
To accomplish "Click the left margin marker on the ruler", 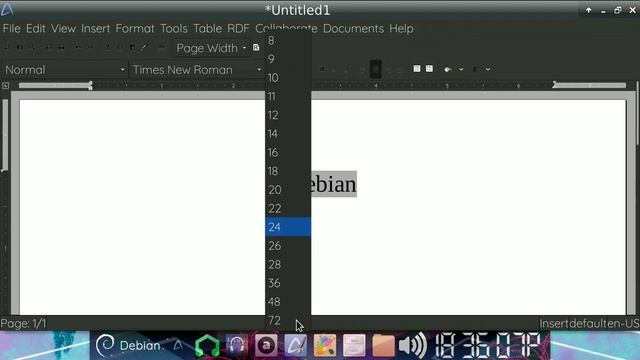I will tap(90, 86).
